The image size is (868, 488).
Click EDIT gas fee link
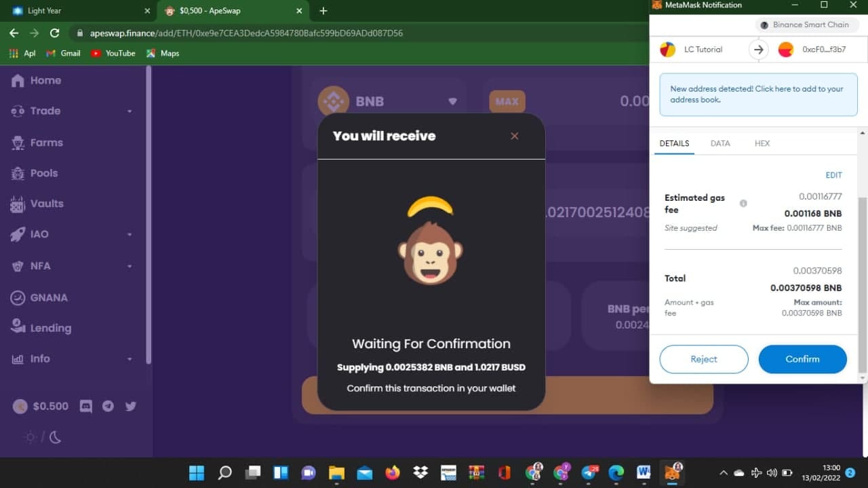pos(833,175)
